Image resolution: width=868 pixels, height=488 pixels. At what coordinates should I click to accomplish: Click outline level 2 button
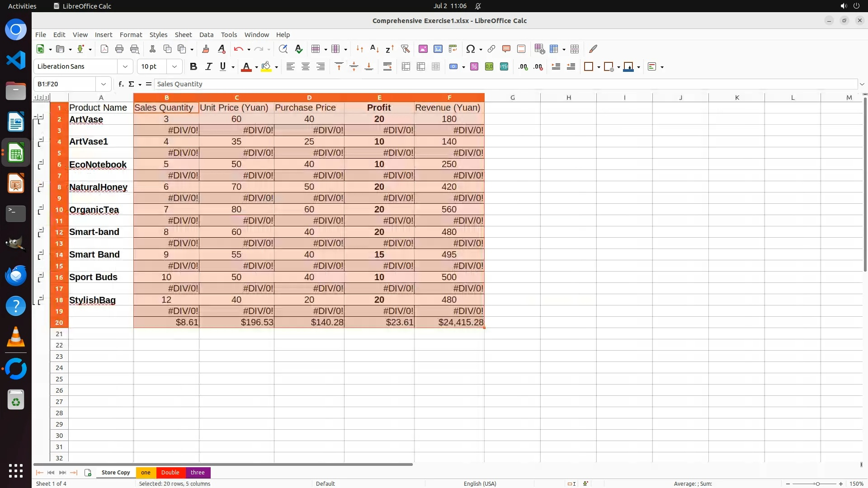pos(41,98)
